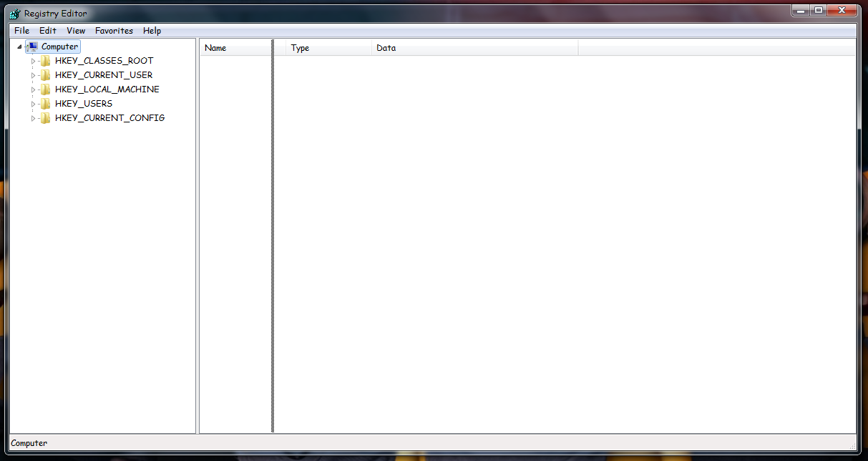
Task: Click the Computer node icon
Action: coord(32,47)
